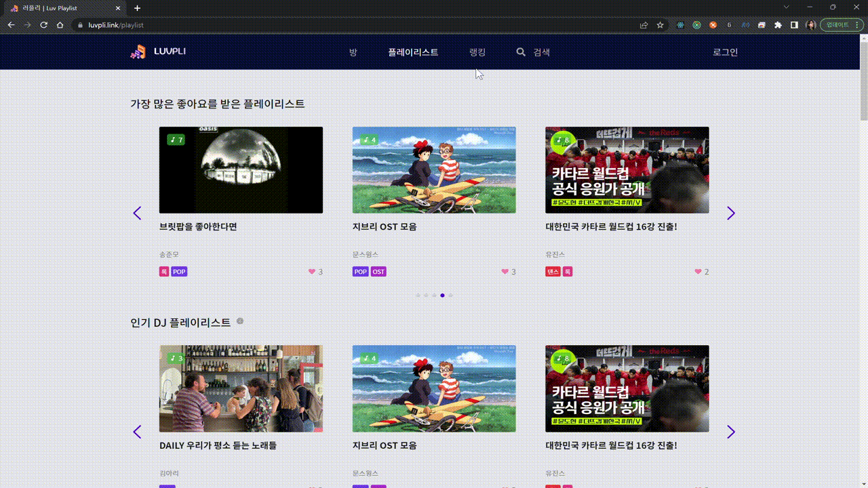This screenshot has height=488, width=868.
Task: Select the third carousel pagination dot
Action: (434, 296)
